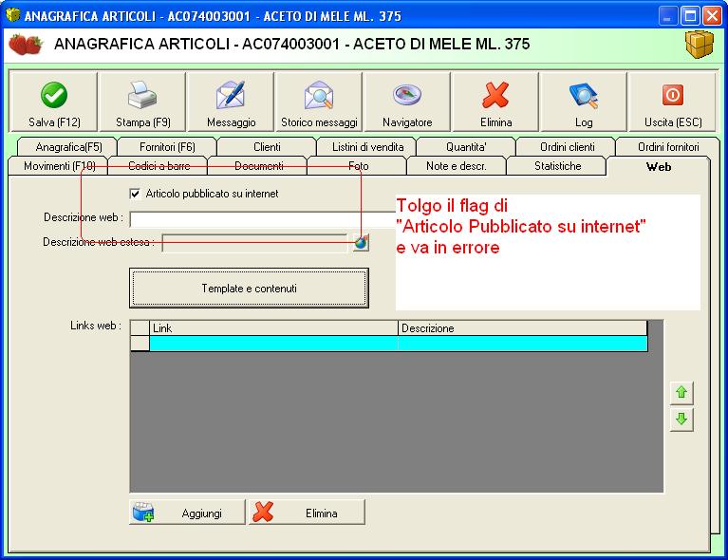
Task: Click the bottom Elimina link button
Action: coord(307,513)
